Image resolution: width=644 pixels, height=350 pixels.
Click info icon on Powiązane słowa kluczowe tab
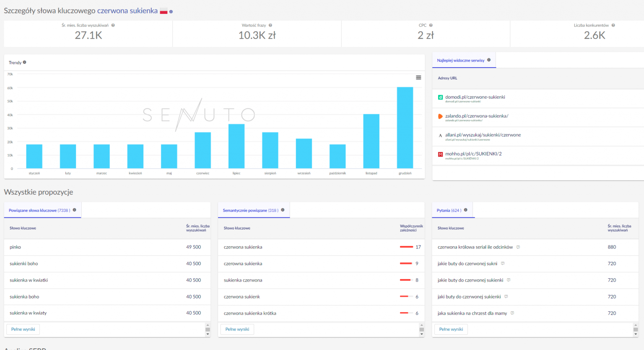click(x=74, y=210)
